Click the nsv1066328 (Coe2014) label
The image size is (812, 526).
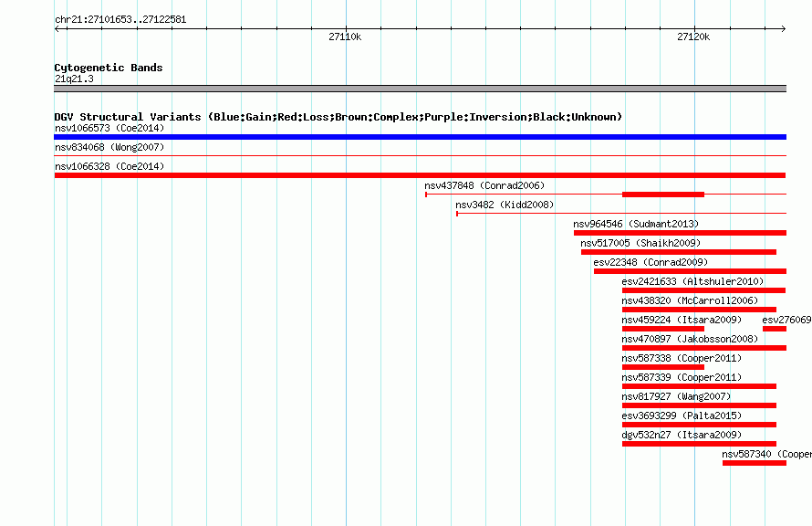(109, 166)
